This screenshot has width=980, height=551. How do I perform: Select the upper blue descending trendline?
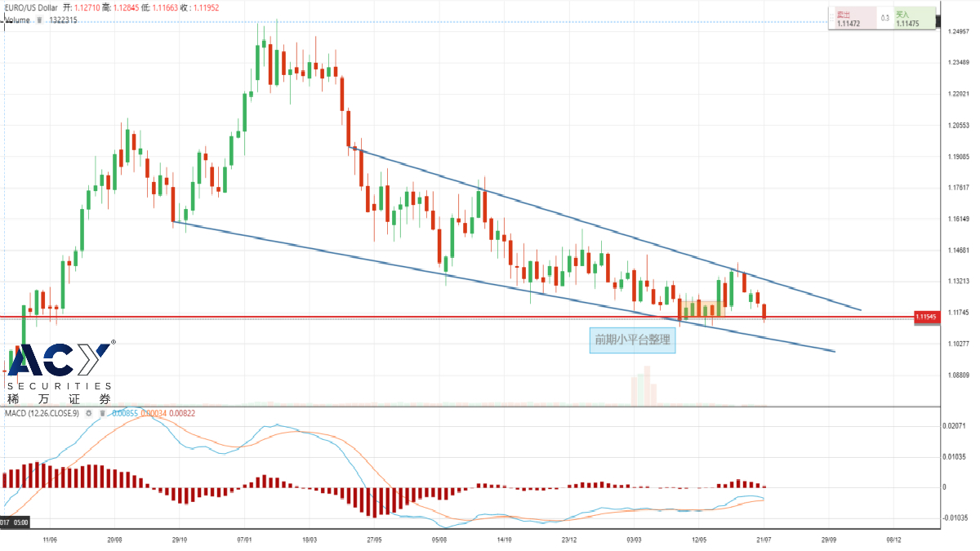(572, 216)
